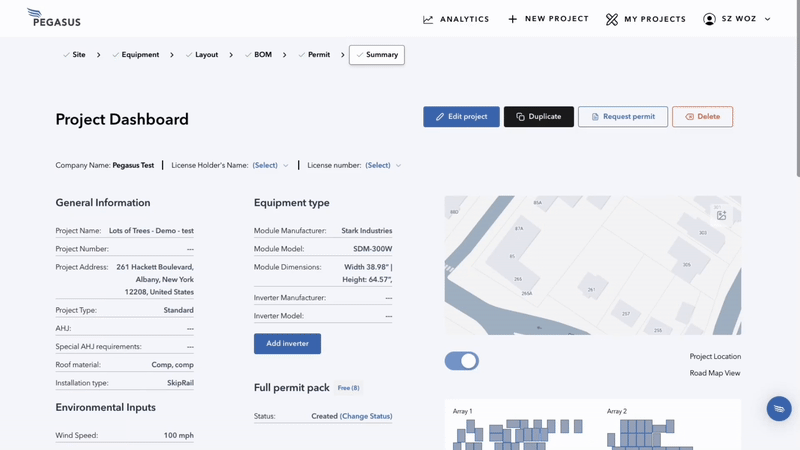This screenshot has width=800, height=450.
Task: Expand License Holder's Name dropdown
Action: click(x=270, y=166)
